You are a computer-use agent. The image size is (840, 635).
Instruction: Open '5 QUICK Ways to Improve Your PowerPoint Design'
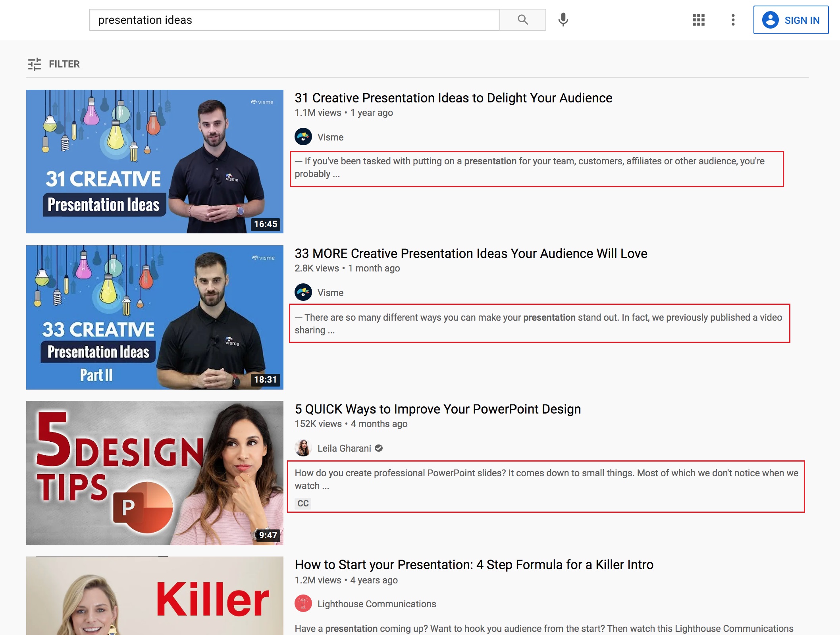pos(437,409)
